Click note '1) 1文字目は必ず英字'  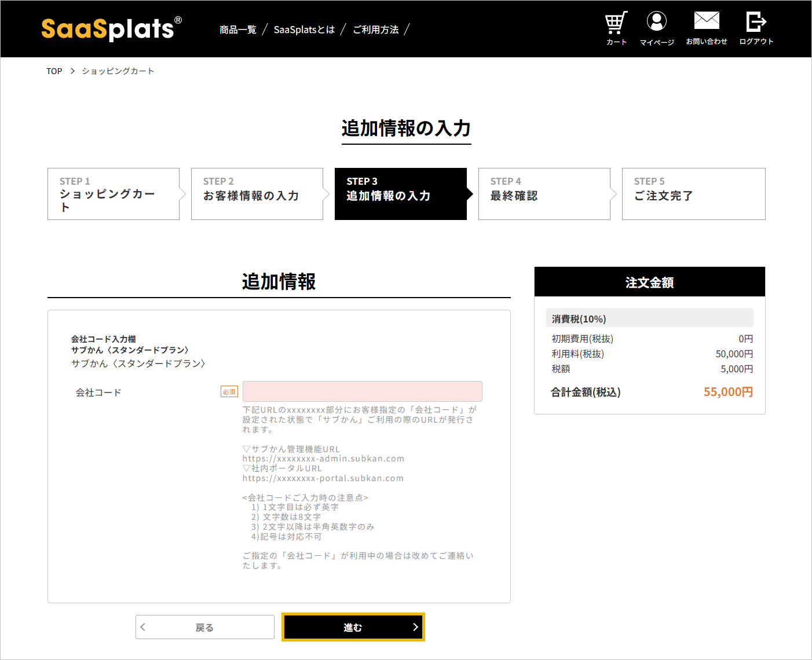point(295,507)
